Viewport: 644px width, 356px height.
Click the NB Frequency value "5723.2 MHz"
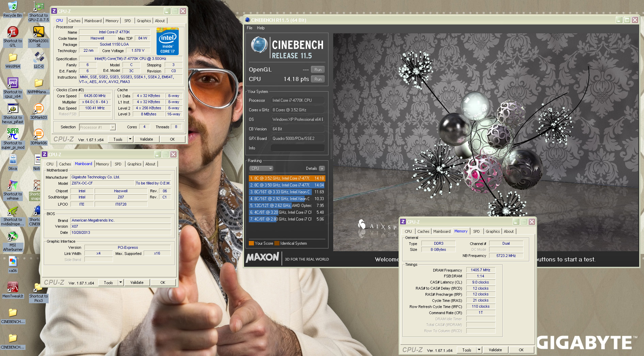pyautogui.click(x=506, y=256)
